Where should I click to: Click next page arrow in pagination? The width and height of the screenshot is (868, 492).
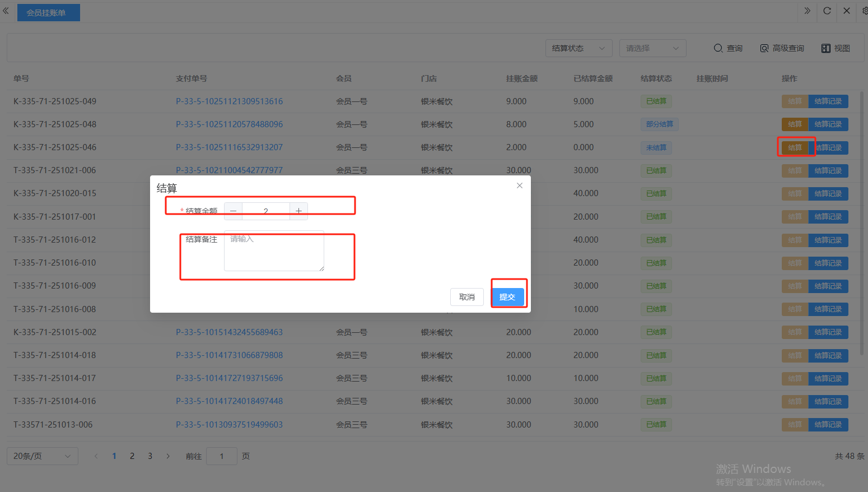pyautogui.click(x=168, y=456)
